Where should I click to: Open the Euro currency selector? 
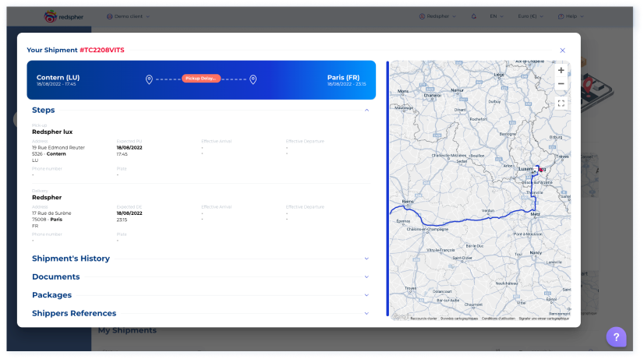pos(530,16)
